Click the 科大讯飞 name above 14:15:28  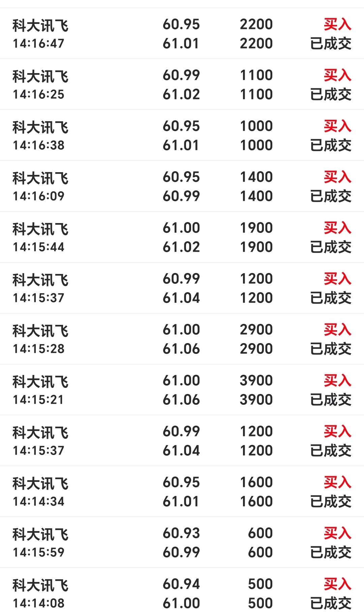coord(40,331)
